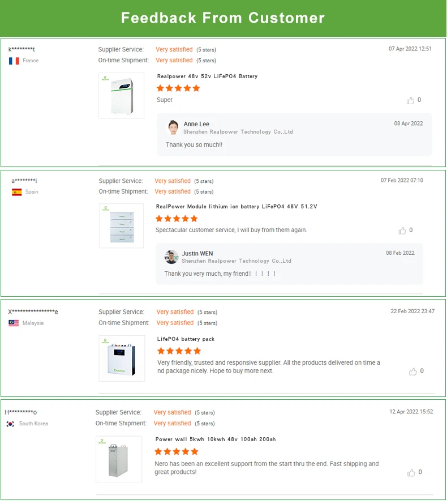Click the star rating under RealPower Module listing

click(177, 219)
